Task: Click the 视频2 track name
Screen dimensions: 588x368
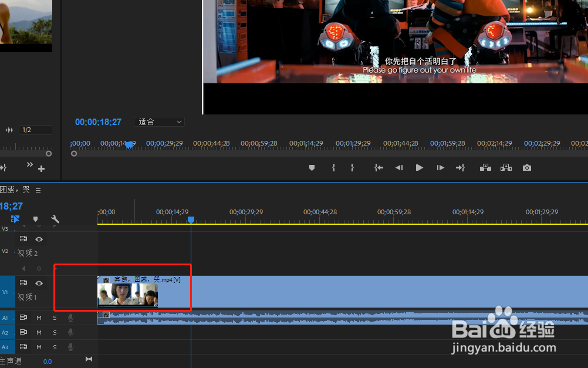Action: 28,253
